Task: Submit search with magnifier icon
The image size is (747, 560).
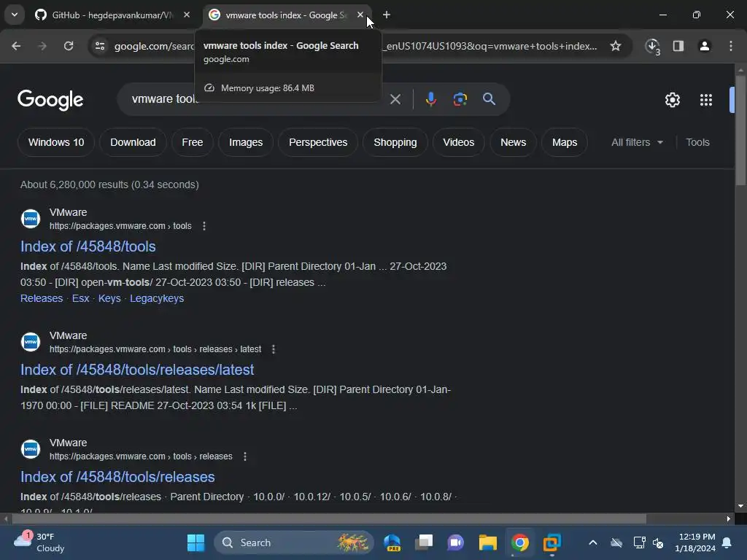Action: pyautogui.click(x=489, y=99)
